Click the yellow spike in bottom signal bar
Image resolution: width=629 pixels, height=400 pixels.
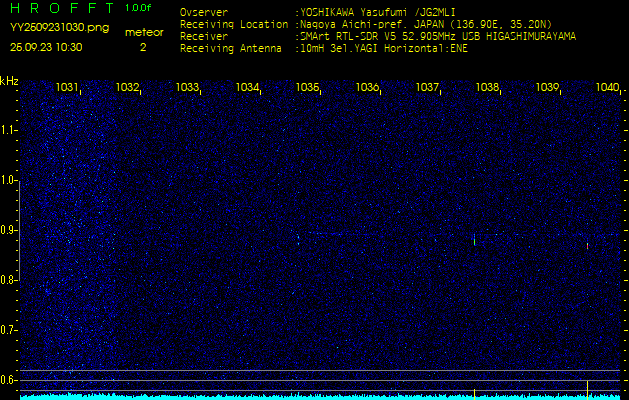(x=474, y=392)
